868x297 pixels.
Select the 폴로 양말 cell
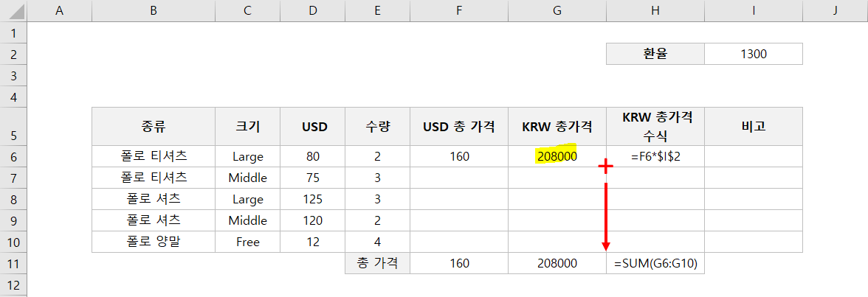[x=154, y=242]
